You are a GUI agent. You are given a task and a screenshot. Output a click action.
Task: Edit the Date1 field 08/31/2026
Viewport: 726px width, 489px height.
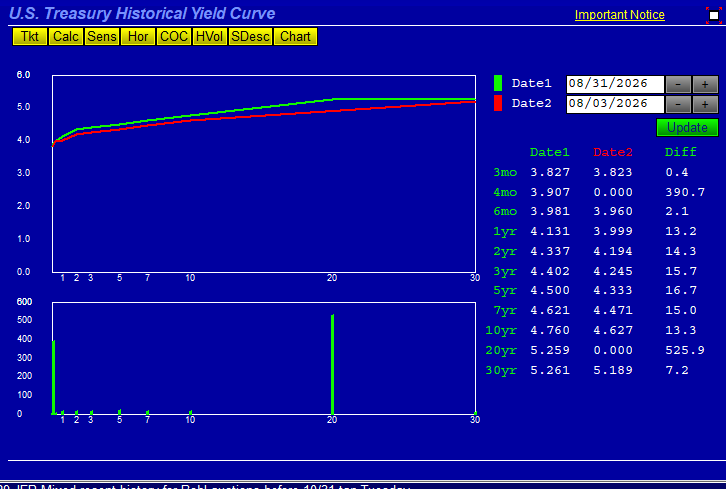pos(615,84)
